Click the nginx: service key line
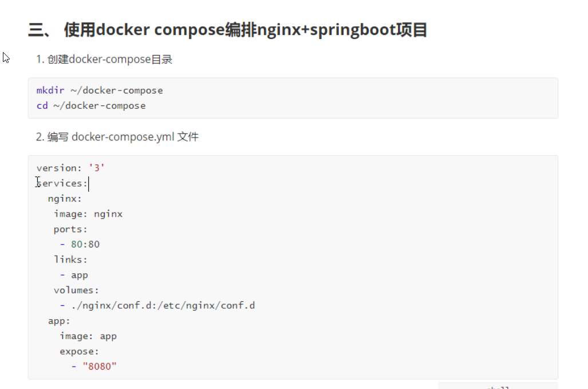588x389 pixels. pyautogui.click(x=65, y=198)
